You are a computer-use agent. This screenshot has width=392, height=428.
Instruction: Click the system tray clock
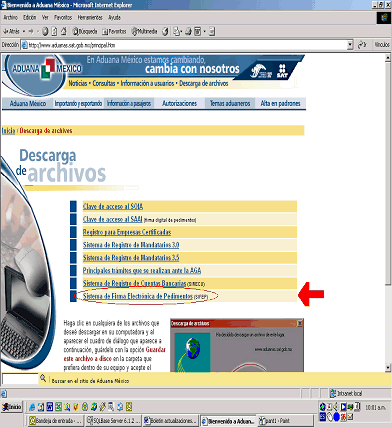click(376, 407)
